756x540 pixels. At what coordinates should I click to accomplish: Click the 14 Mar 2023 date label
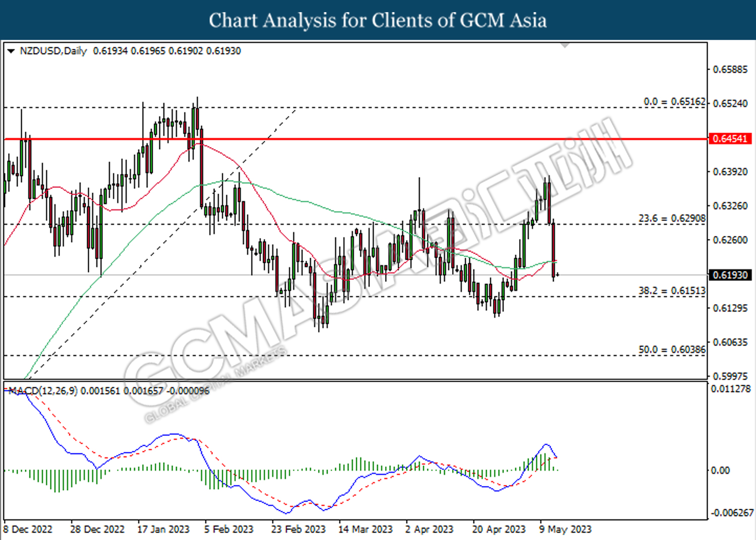(x=365, y=529)
